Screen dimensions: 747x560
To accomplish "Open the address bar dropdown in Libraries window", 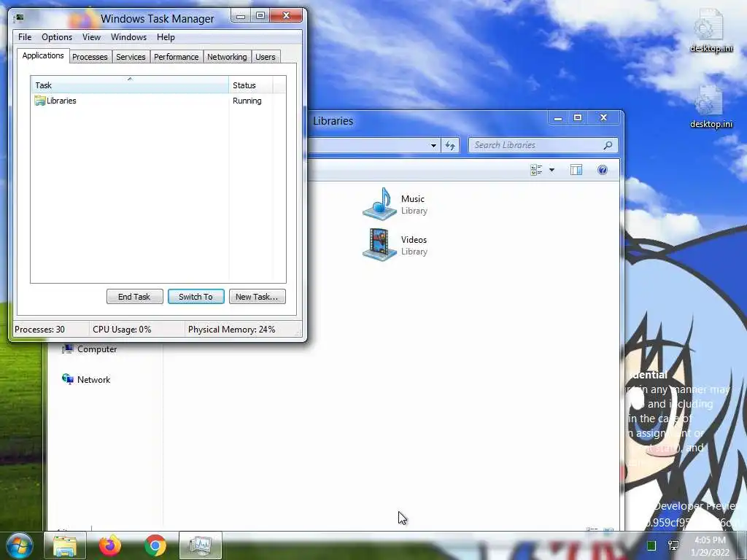I will point(433,145).
